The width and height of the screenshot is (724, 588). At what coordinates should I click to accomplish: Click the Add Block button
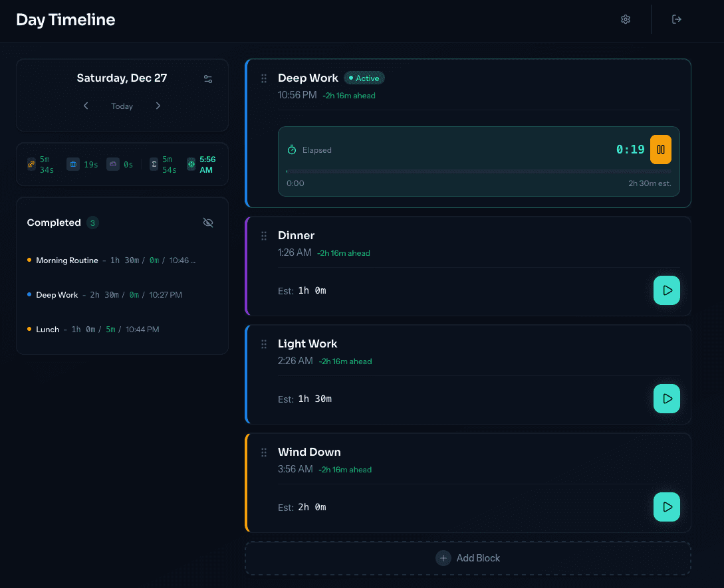click(x=468, y=558)
